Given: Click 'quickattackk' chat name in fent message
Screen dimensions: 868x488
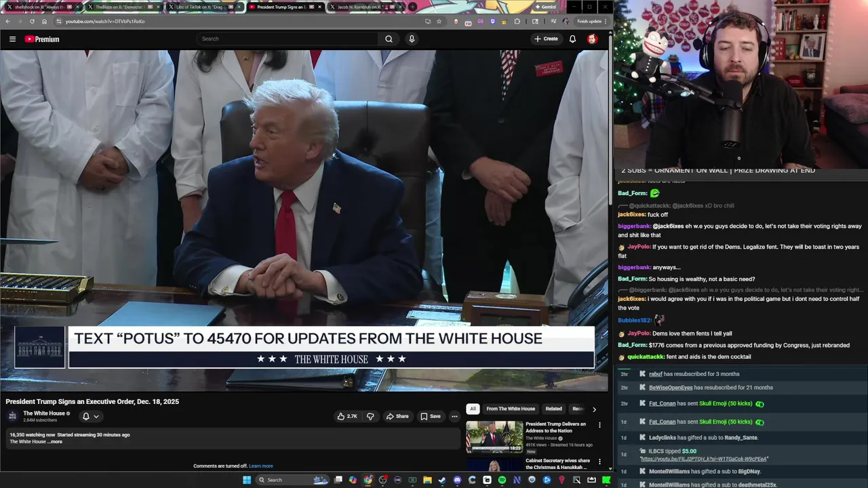Looking at the screenshot, I should (646, 357).
